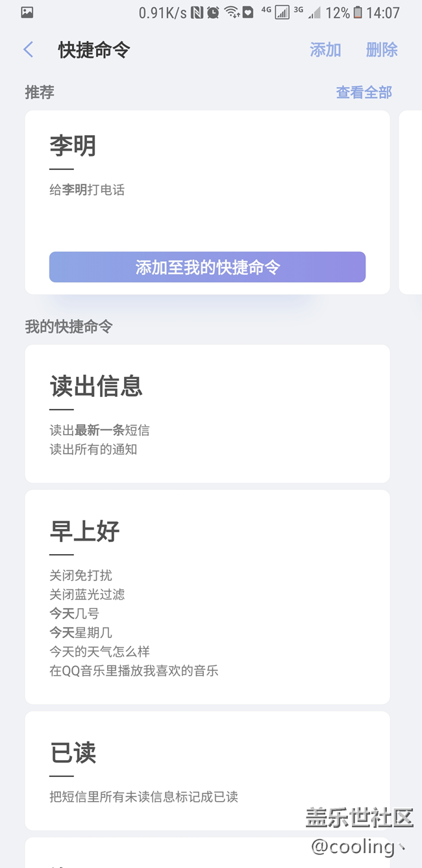Tap the battery status icon

coord(358,12)
